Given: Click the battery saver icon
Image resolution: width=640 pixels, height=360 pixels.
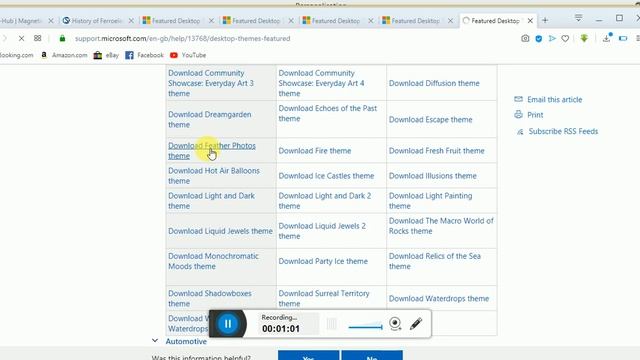Looking at the screenshot, I should (623, 38).
